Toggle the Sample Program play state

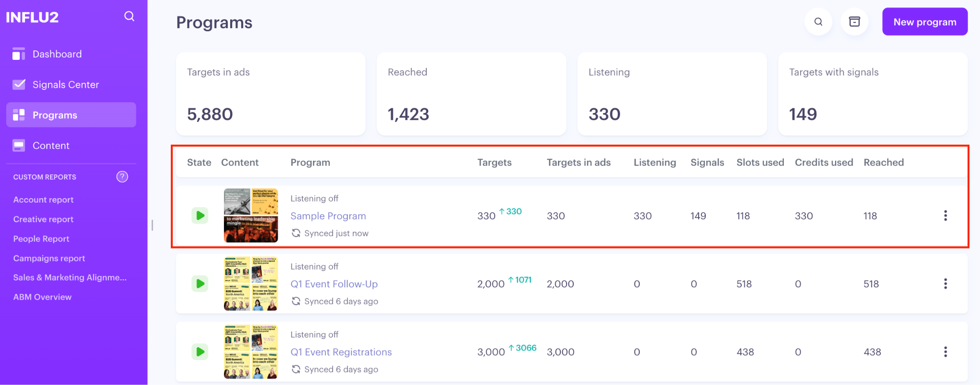[x=200, y=215]
